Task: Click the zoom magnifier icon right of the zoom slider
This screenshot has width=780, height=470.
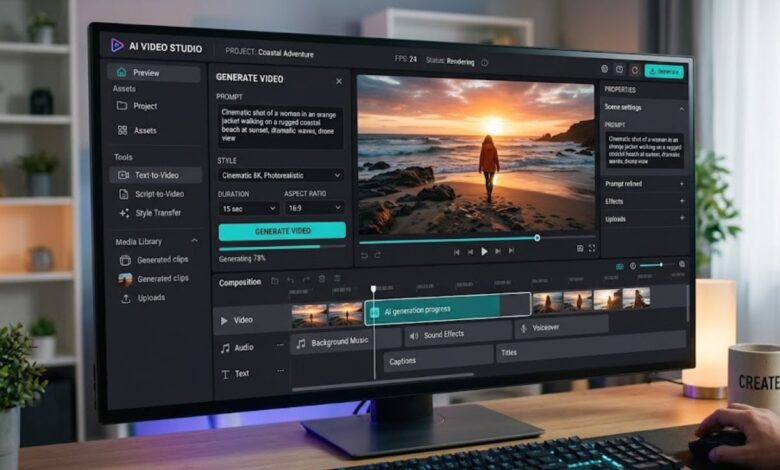Action: point(682,265)
